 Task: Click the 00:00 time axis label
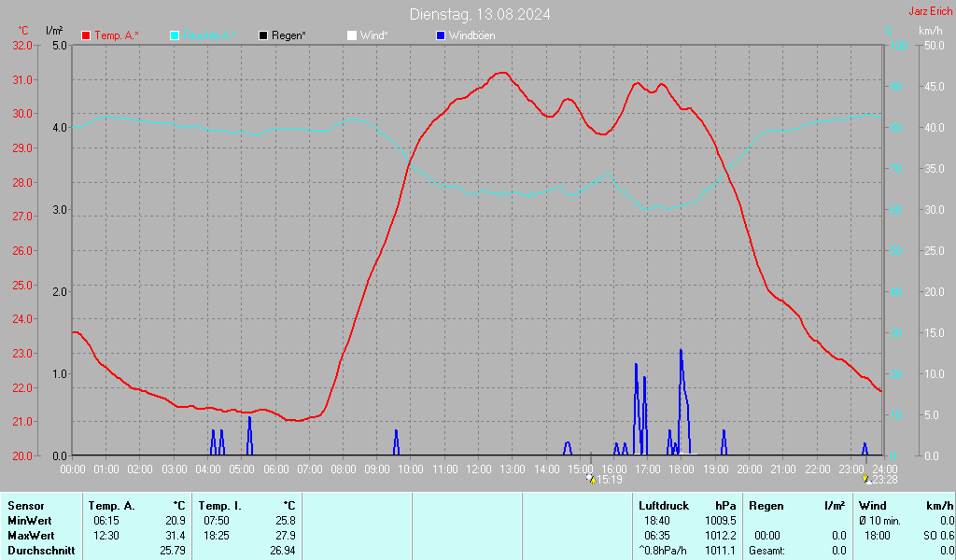point(73,469)
